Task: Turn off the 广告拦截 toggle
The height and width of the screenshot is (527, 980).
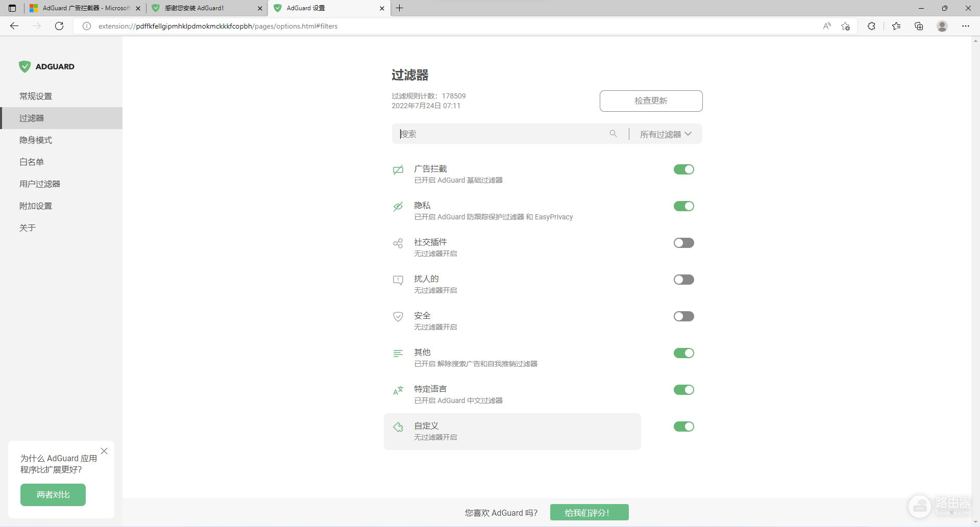Action: [x=684, y=169]
